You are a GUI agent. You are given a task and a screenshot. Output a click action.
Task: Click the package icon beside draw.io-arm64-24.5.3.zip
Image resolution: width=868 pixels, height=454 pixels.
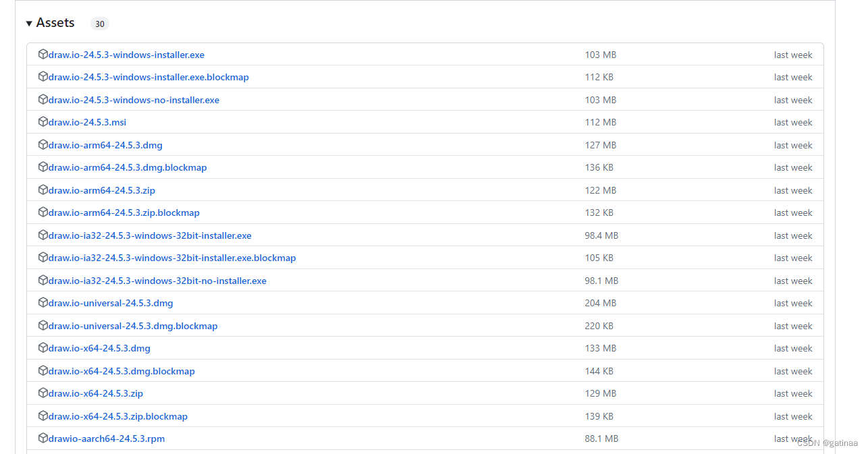point(43,190)
